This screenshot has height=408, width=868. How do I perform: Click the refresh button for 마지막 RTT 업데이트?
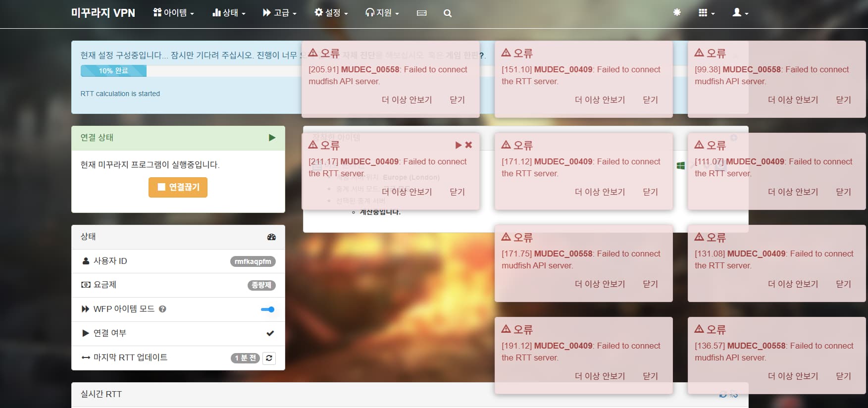pos(269,358)
